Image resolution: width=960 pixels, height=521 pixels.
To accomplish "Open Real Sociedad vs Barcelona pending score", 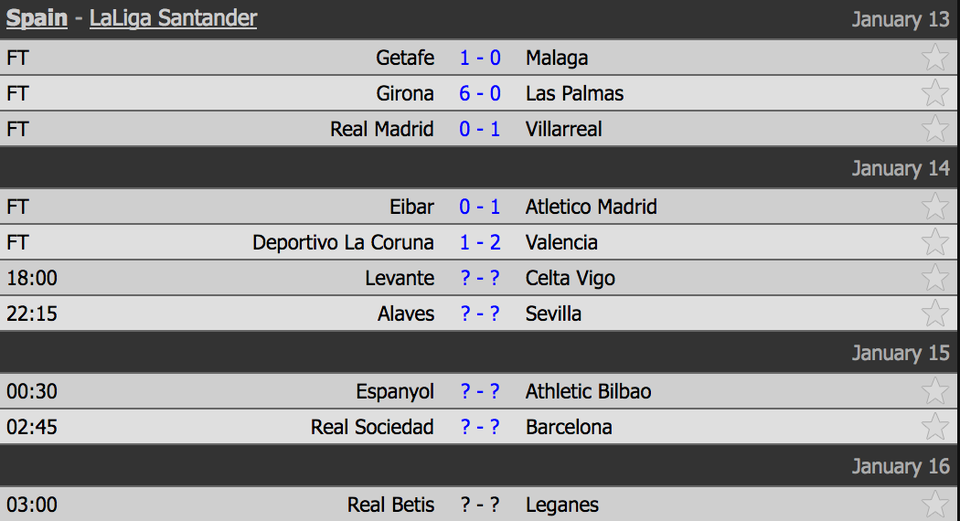I will point(480,427).
